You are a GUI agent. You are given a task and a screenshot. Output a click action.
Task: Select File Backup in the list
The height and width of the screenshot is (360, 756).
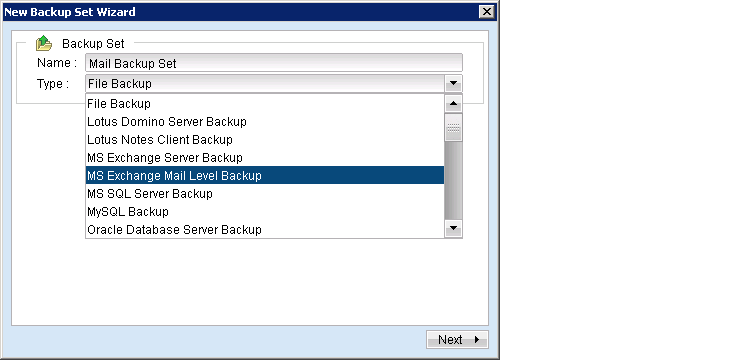(265, 104)
